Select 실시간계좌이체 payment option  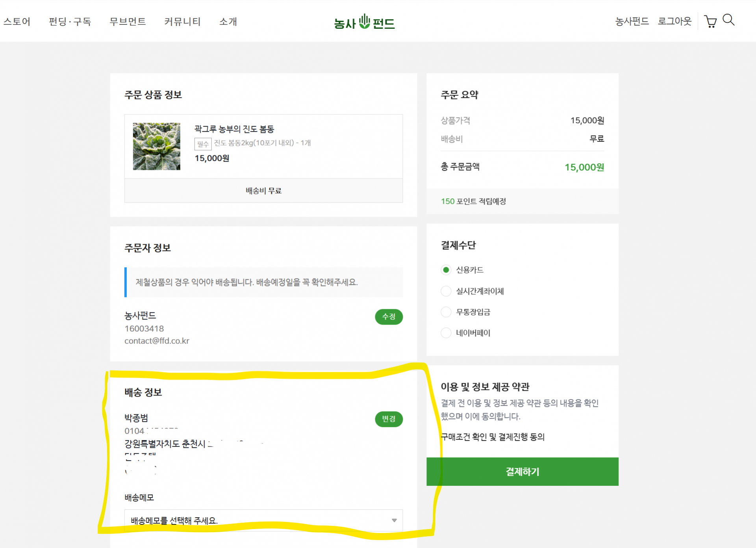[446, 291]
